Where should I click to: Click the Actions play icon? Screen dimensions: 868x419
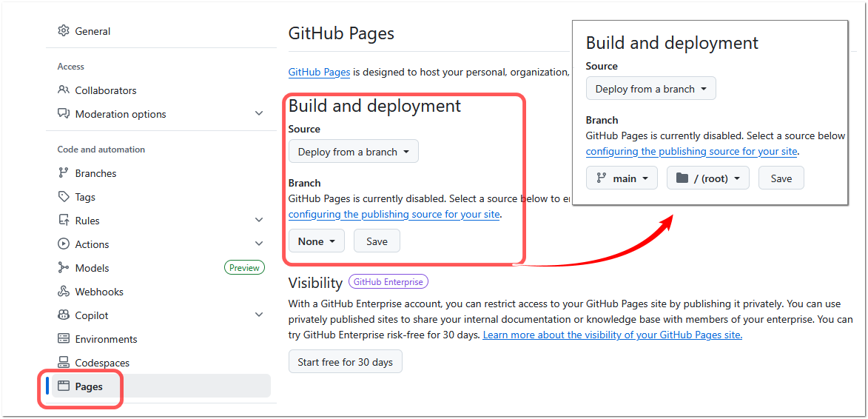pyautogui.click(x=64, y=244)
